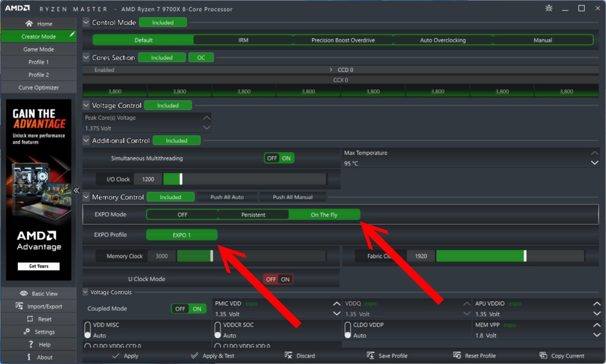Click the pencil edit icon on Creator Mode
This screenshot has width=606, height=364.
click(x=72, y=34)
